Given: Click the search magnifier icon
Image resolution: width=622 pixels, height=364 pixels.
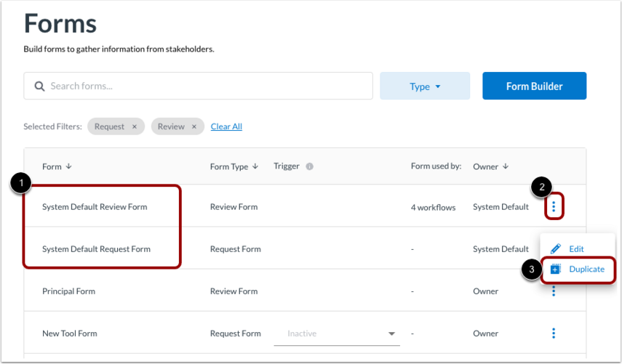Looking at the screenshot, I should tap(39, 86).
